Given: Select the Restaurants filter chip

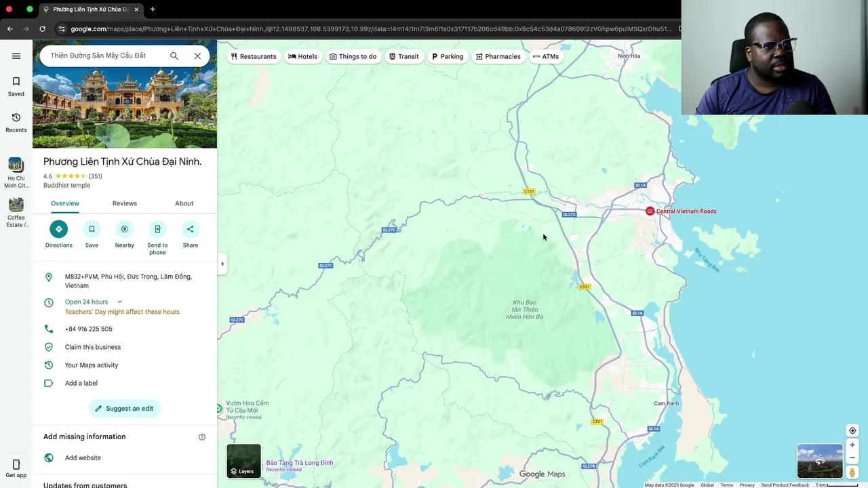Looking at the screenshot, I should 254,56.
